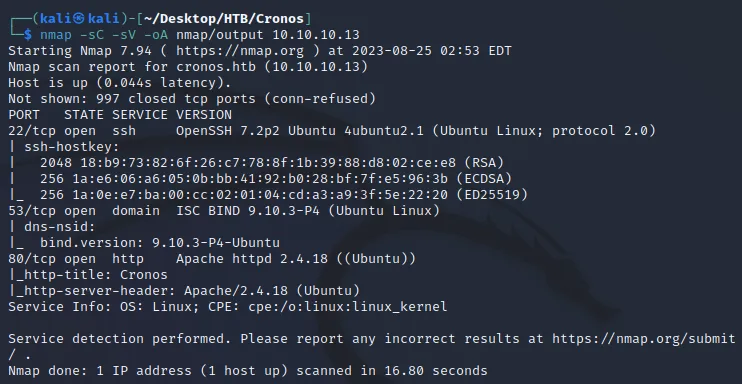
Task: Click the Kali skull icon in prompt
Action: [80, 18]
